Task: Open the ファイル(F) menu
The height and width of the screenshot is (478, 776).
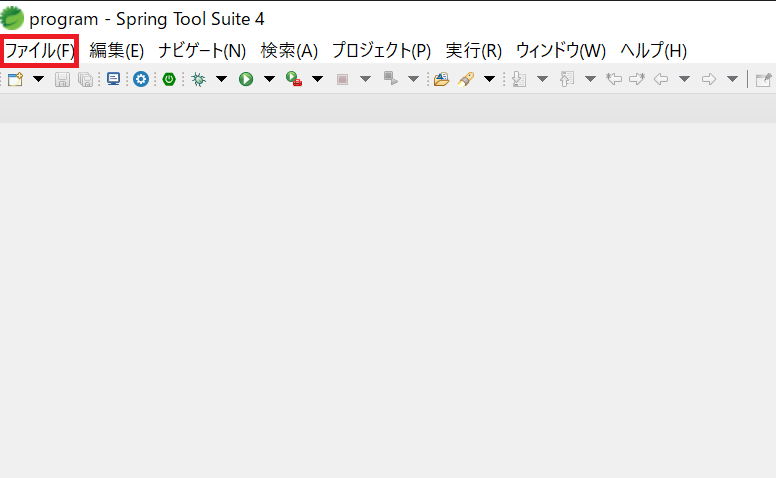Action: tap(40, 50)
